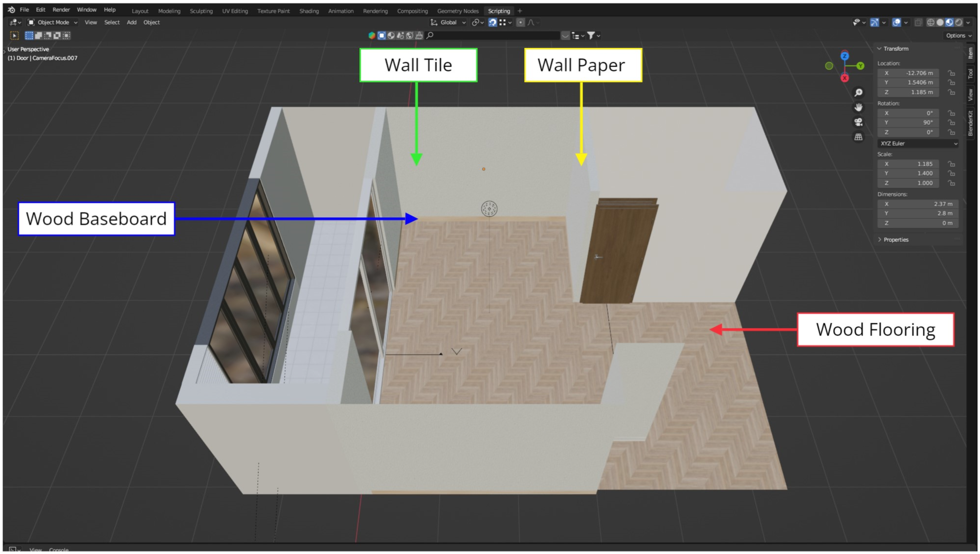Switch to Shading workspace tab
Screen dimensions: 980x554
(x=309, y=11)
